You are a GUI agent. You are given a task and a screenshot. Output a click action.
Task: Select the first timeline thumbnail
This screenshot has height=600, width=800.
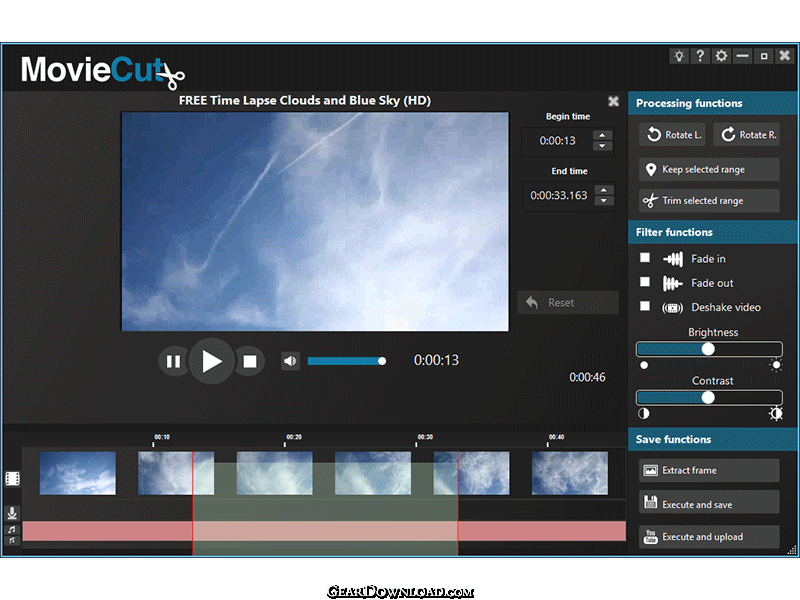(x=77, y=473)
